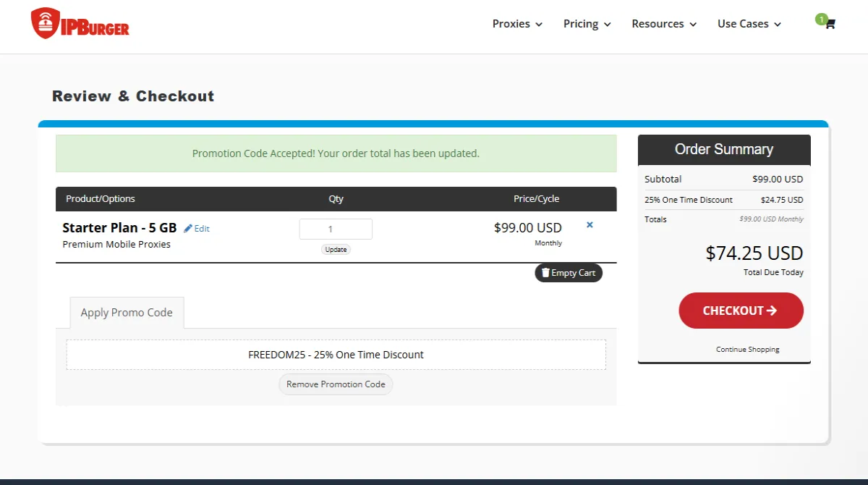Screen dimensions: 868x485
Task: Click the Qty column header
Action: tap(336, 199)
